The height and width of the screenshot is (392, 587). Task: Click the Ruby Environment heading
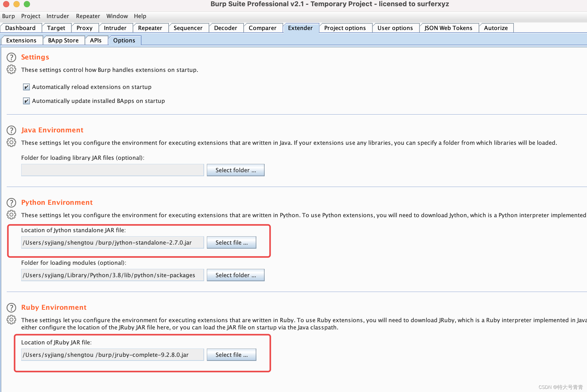(x=54, y=307)
